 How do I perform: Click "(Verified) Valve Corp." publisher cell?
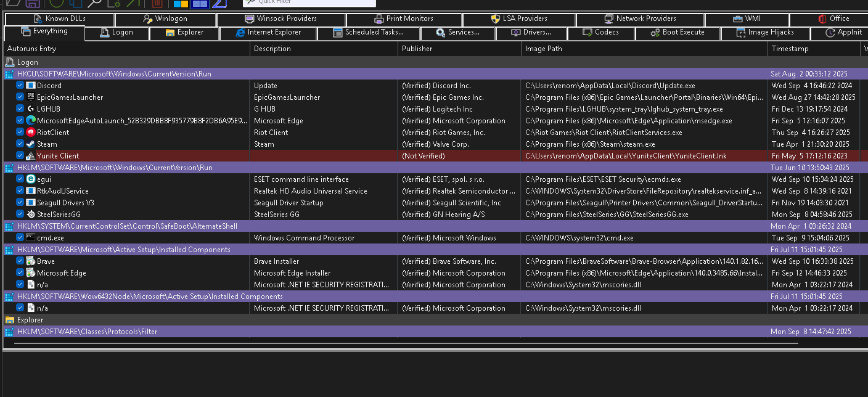click(435, 144)
